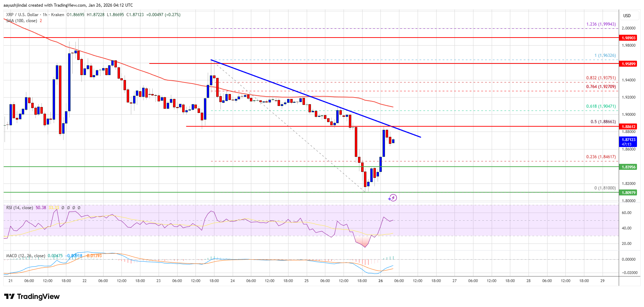This screenshot has height=307, width=644.
Task: Select the 0.236 Fibonacci level label
Action: (x=601, y=157)
